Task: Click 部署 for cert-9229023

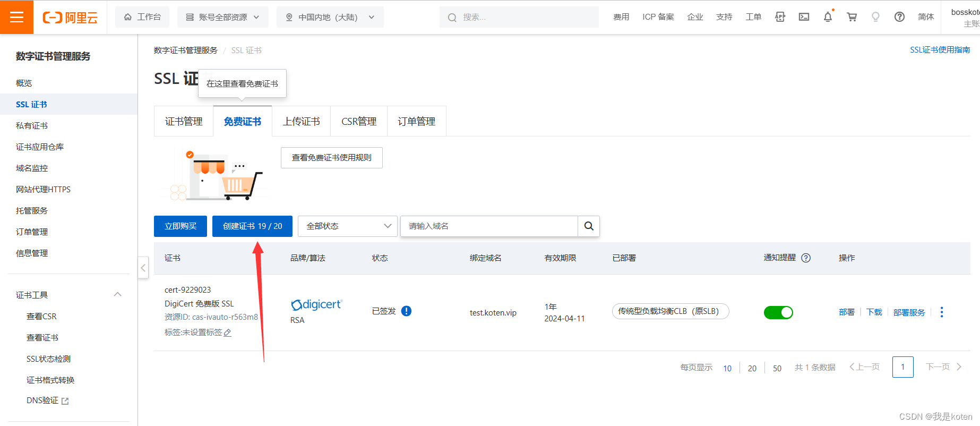Action: (x=847, y=312)
